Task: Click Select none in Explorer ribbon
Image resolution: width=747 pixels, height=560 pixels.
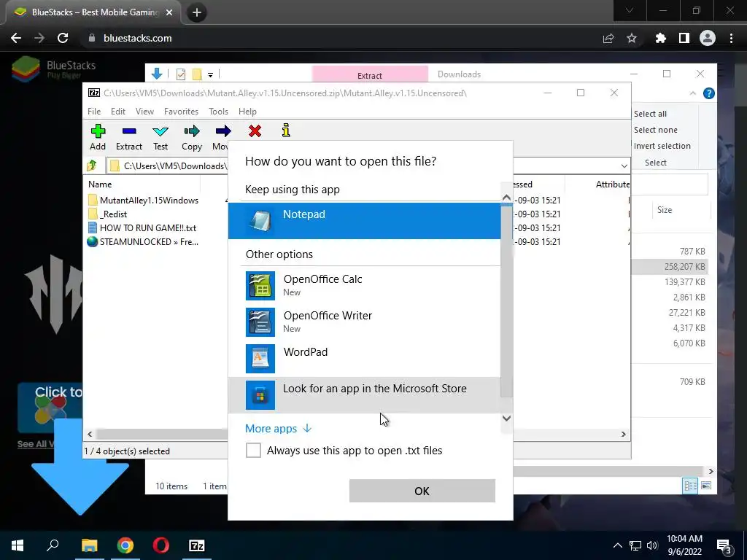Action: [x=655, y=130]
